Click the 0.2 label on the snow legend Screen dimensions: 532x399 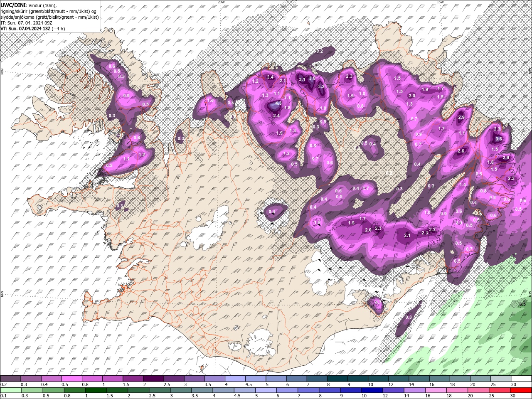tap(3, 384)
